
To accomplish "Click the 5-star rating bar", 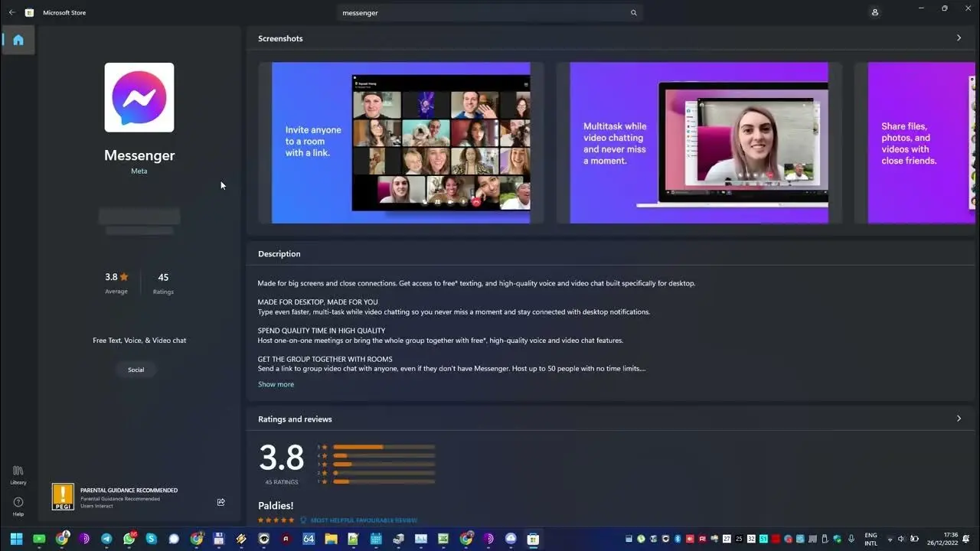I will click(x=384, y=447).
